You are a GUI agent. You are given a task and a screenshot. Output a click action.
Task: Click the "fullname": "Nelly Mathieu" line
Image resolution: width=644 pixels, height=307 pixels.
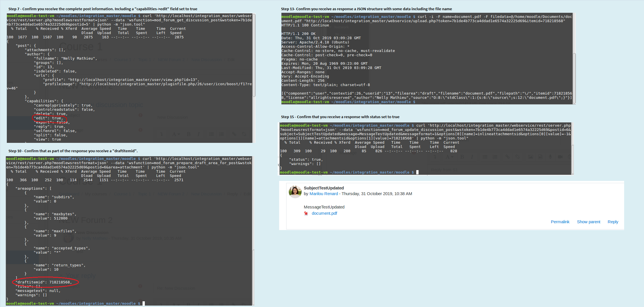[x=65, y=59]
